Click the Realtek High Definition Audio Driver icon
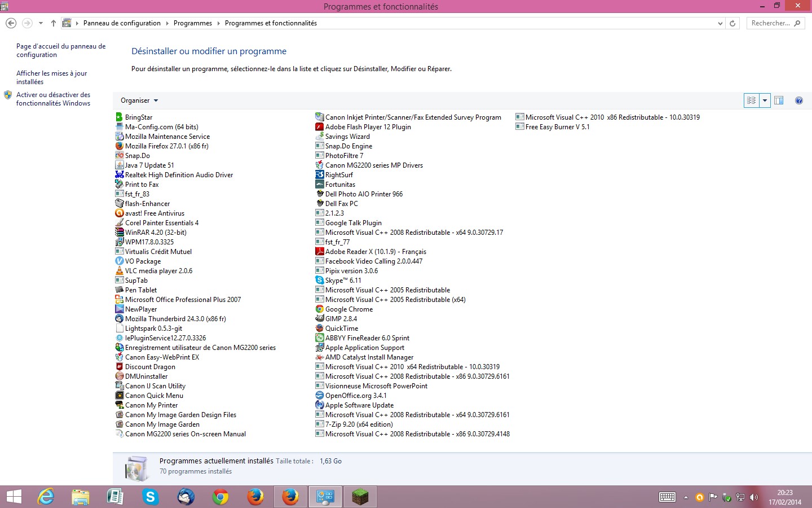 pyautogui.click(x=119, y=175)
